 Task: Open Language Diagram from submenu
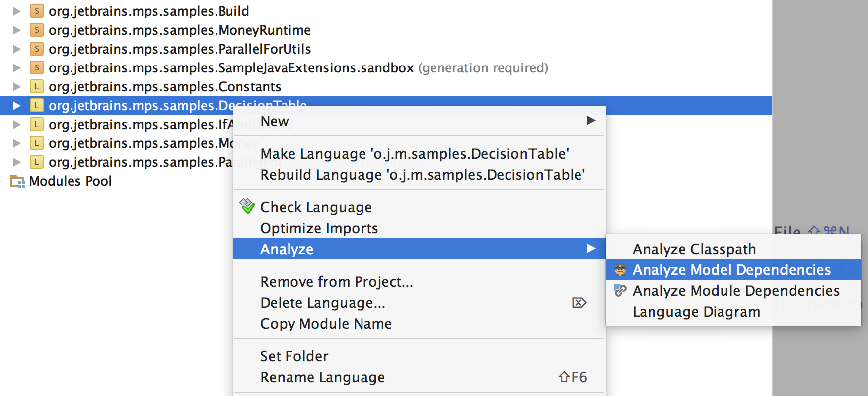click(696, 312)
